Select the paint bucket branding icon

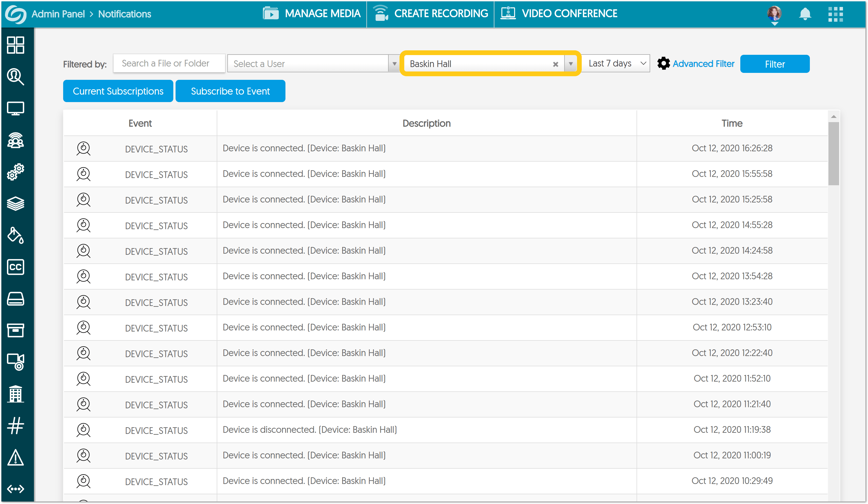tap(16, 236)
